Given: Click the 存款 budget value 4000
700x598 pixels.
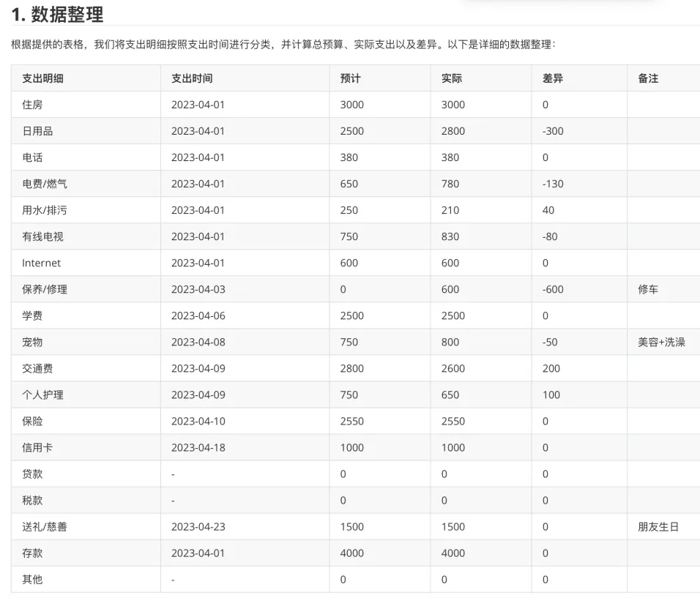Looking at the screenshot, I should click(x=351, y=553).
